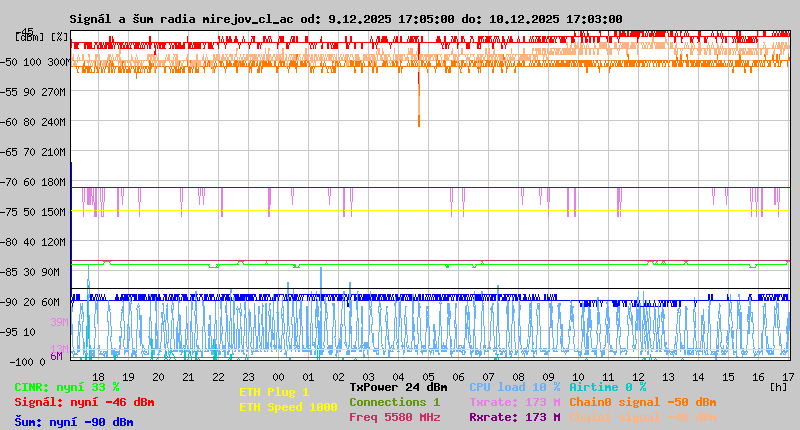Select the 'ETH Plug 1' legend text
Screen dimensions: 800x430
[274, 392]
